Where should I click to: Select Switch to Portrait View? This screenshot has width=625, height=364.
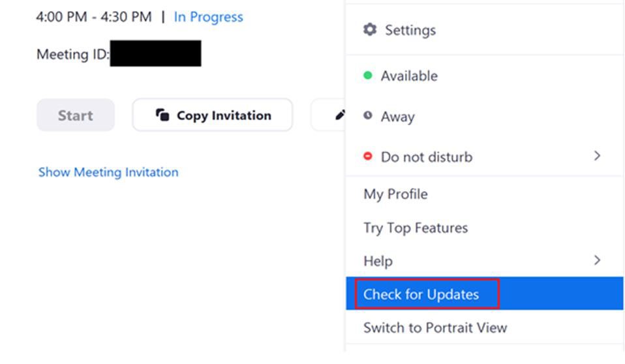pos(435,327)
